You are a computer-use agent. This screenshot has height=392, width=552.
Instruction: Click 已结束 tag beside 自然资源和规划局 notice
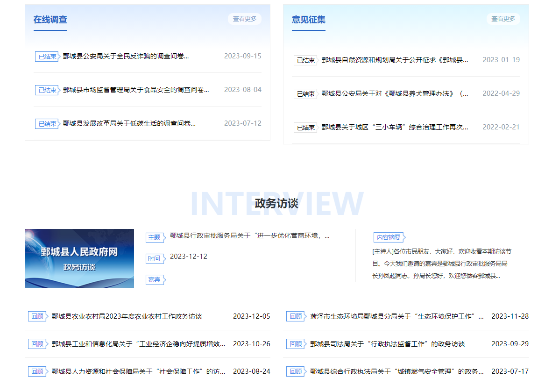click(x=306, y=60)
